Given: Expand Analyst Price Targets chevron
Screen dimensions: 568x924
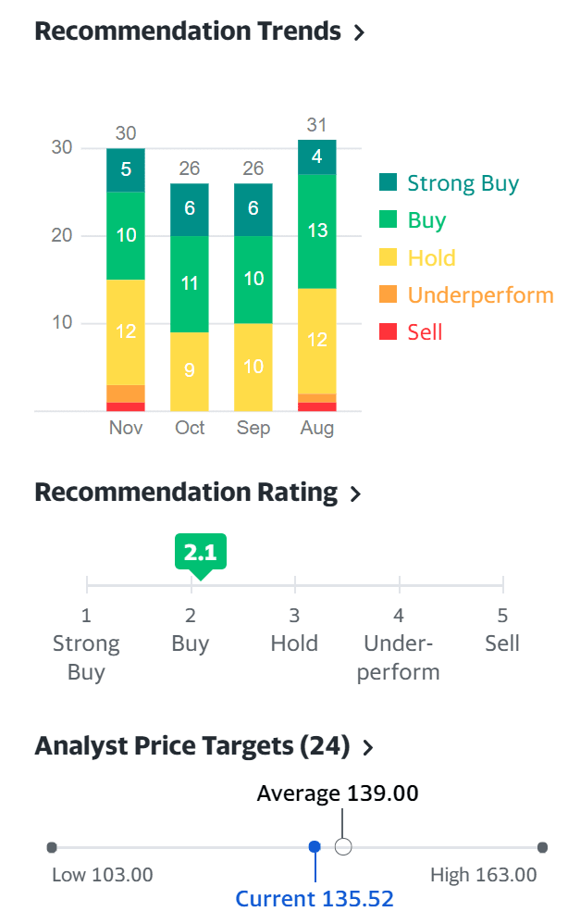Looking at the screenshot, I should (368, 747).
